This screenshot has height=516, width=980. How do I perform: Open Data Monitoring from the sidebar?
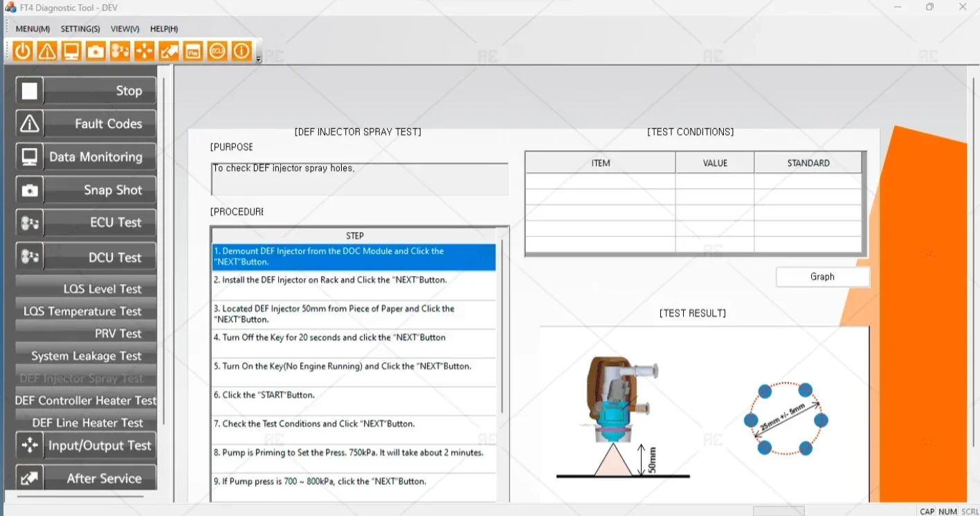(x=86, y=157)
